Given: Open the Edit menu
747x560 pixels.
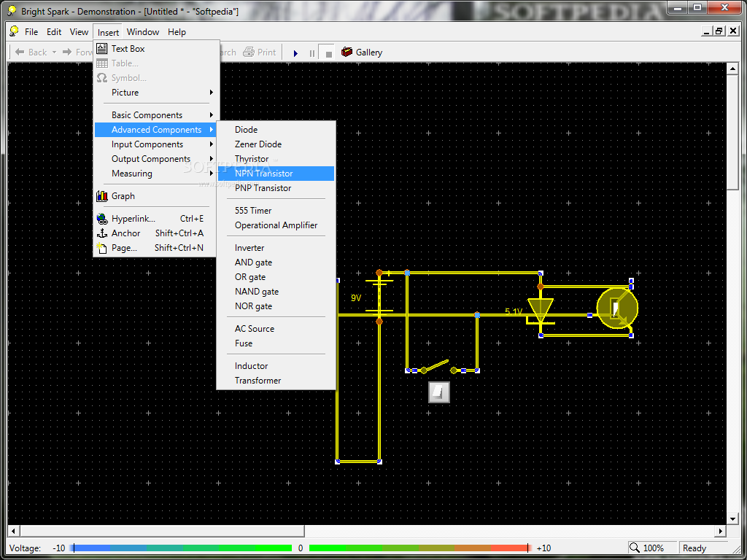Looking at the screenshot, I should tap(54, 32).
